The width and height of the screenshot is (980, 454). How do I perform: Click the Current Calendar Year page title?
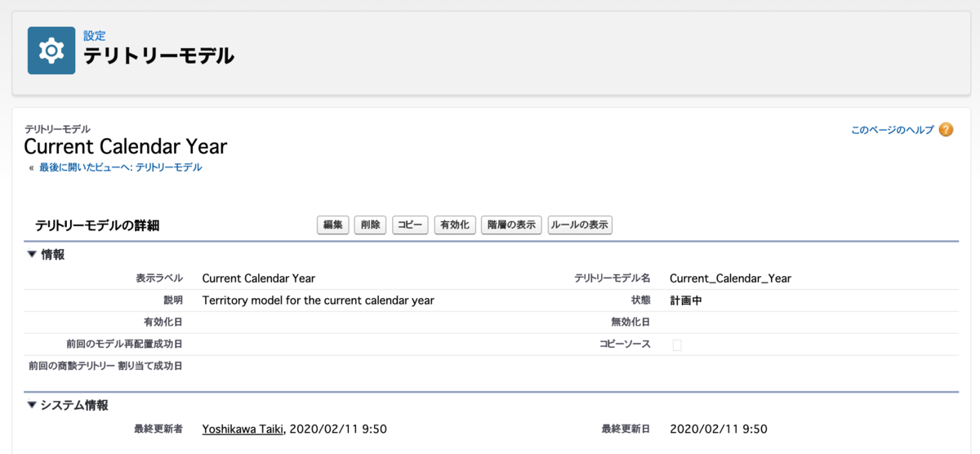126,147
